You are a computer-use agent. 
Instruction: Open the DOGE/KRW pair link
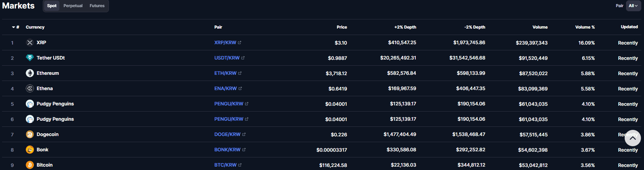pyautogui.click(x=227, y=134)
